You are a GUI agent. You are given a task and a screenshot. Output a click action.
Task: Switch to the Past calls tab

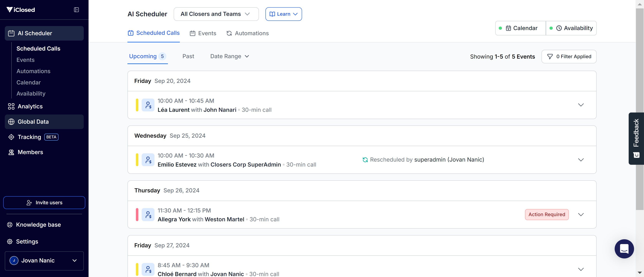(x=188, y=56)
